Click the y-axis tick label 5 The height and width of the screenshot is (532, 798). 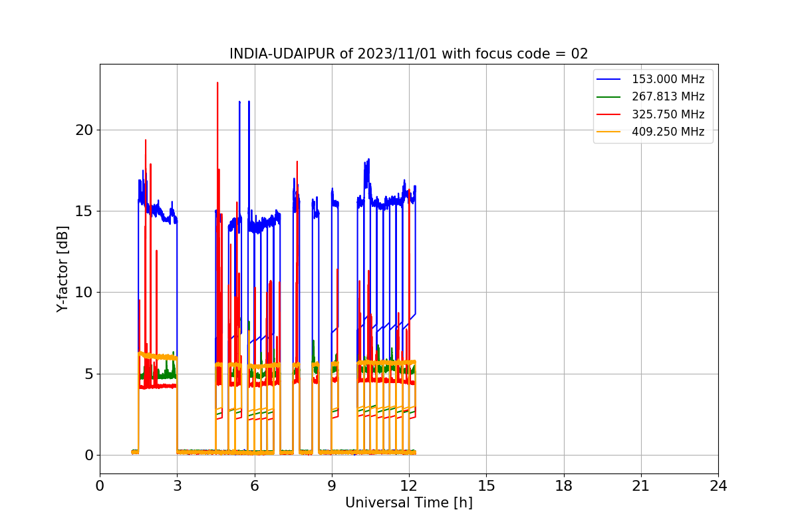pyautogui.click(x=88, y=374)
